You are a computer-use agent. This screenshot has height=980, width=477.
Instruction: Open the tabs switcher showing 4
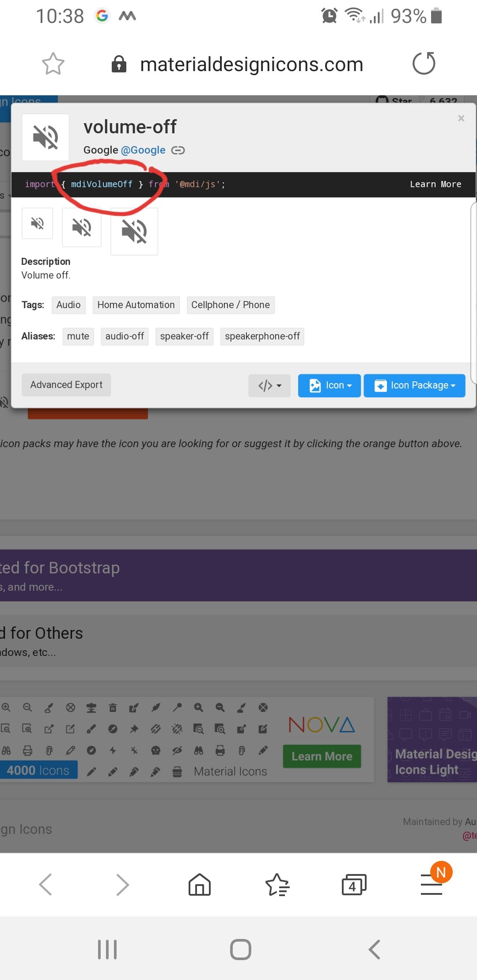click(354, 885)
